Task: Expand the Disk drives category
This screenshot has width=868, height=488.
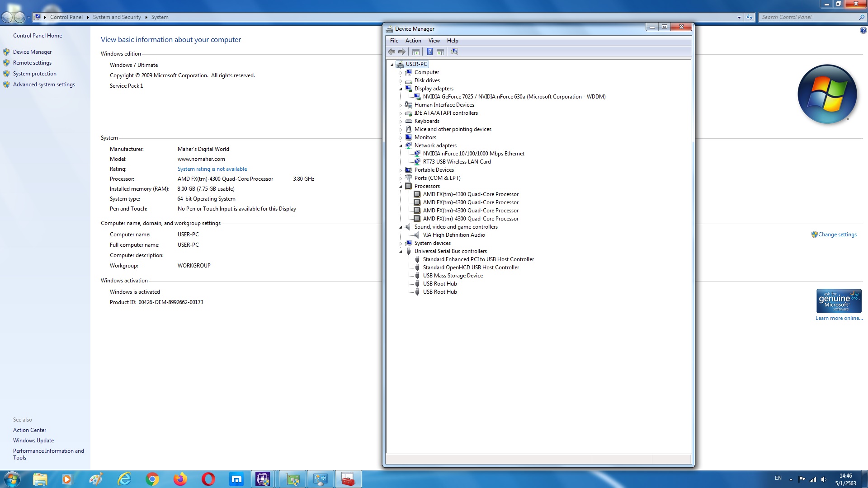Action: point(401,81)
